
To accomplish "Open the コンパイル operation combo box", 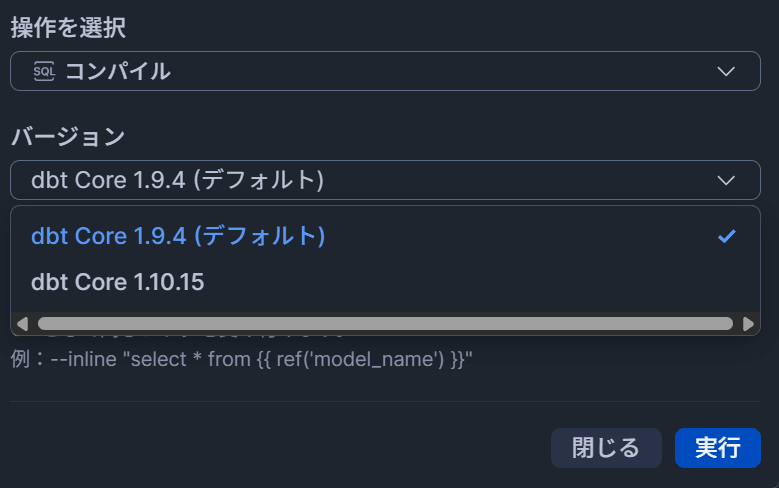I will pos(385,71).
